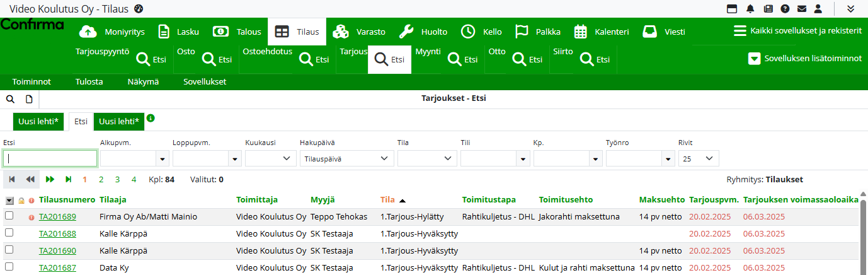Viewport: 868px width, 275px height.
Task: Go to the next page of results
Action: coord(50,180)
